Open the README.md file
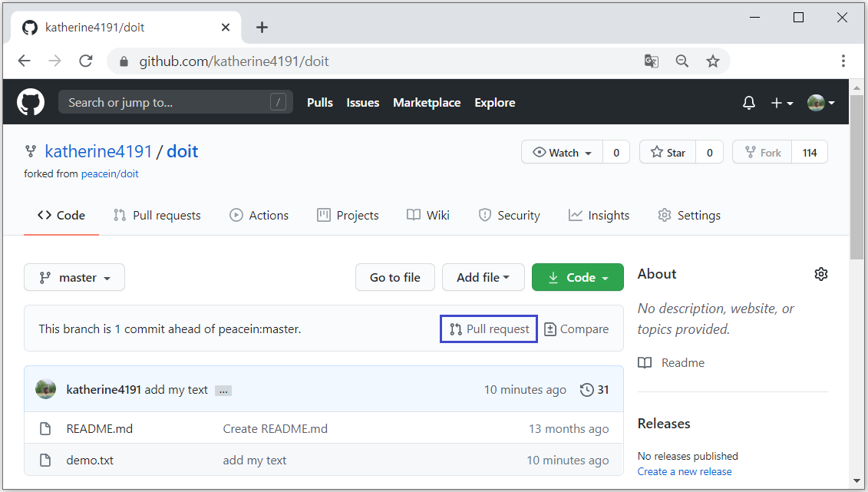Image resolution: width=868 pixels, height=492 pixels. [x=100, y=429]
